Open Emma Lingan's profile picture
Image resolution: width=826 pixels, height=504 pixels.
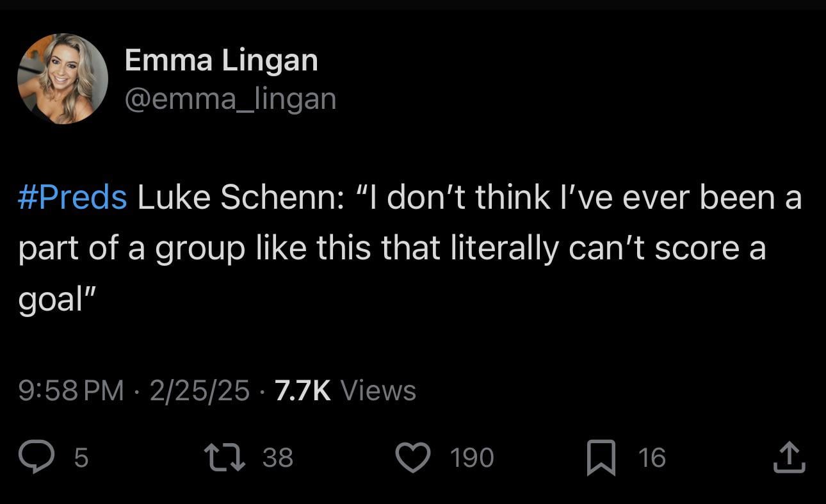click(x=62, y=77)
